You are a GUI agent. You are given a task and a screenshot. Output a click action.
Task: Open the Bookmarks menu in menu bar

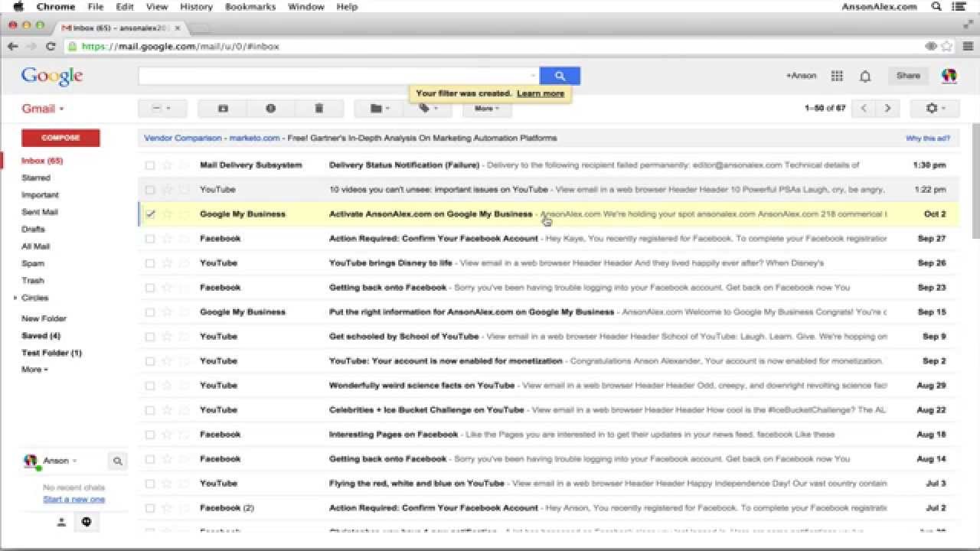tap(250, 7)
